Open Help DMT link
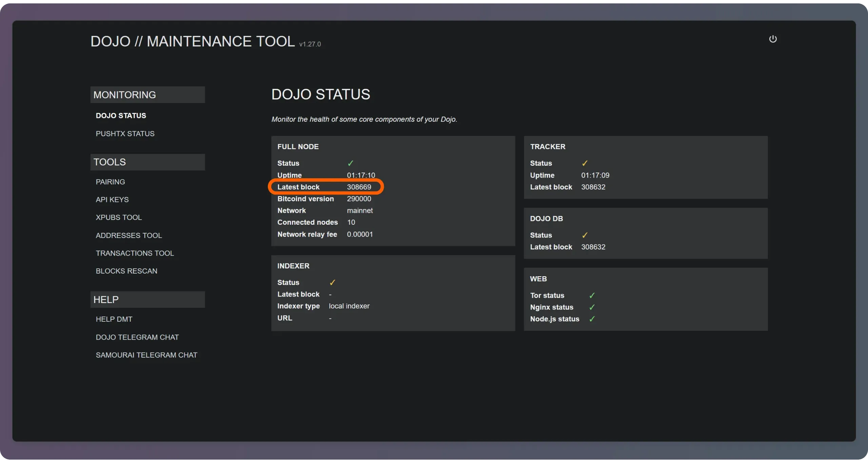The width and height of the screenshot is (868, 463). click(x=114, y=319)
